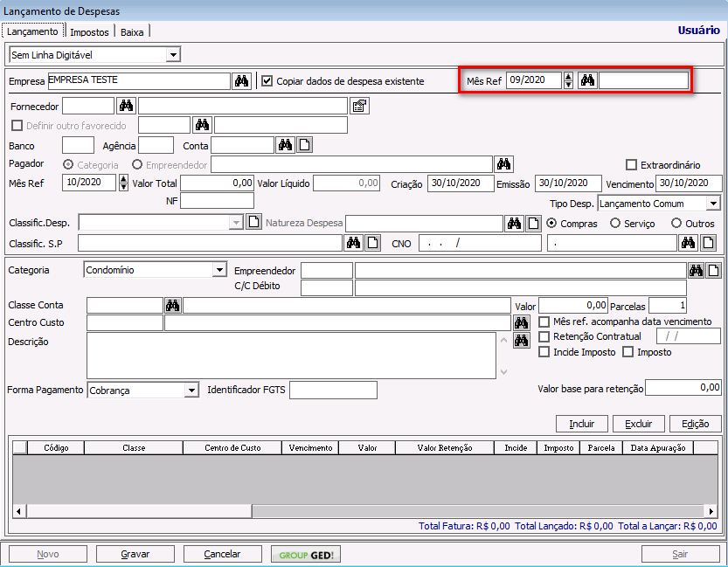Check Mês ref. acompanha data vencimento
The image size is (728, 567).
pyautogui.click(x=544, y=322)
